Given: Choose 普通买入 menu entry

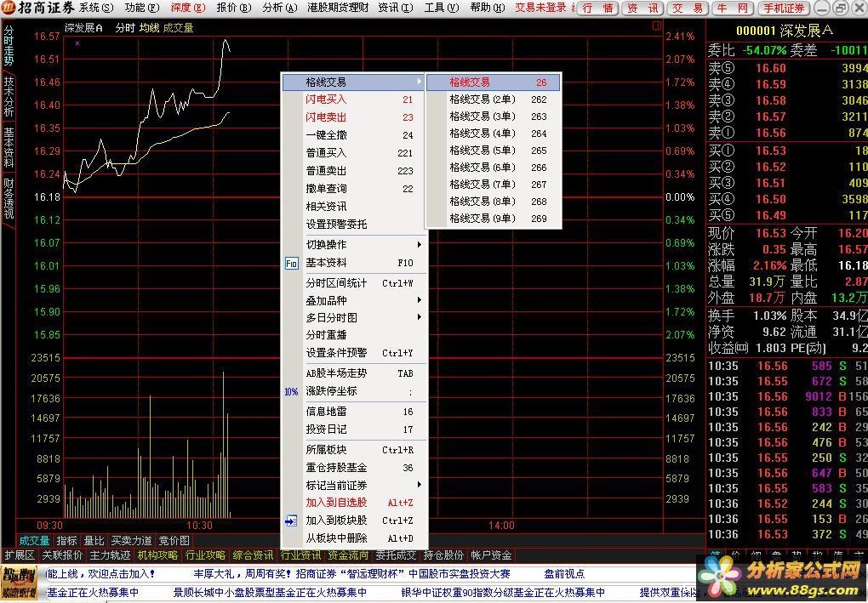Looking at the screenshot, I should click(355, 153).
